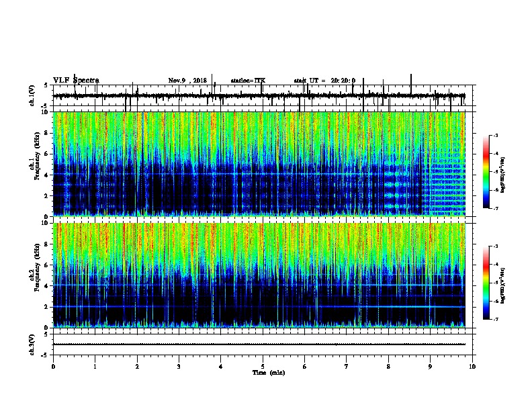
Task: Click the "5" tick on ch.3(V) axis
Action: tap(46, 334)
